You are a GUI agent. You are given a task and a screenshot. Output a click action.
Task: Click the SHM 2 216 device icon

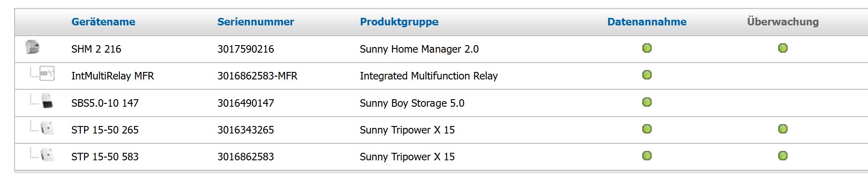(32, 47)
